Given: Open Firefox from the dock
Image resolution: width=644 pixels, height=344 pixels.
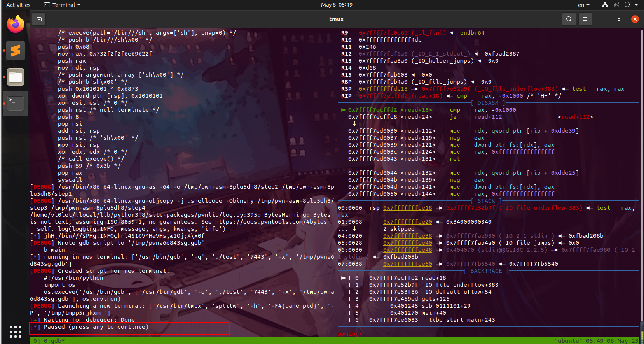Looking at the screenshot, I should (16, 24).
